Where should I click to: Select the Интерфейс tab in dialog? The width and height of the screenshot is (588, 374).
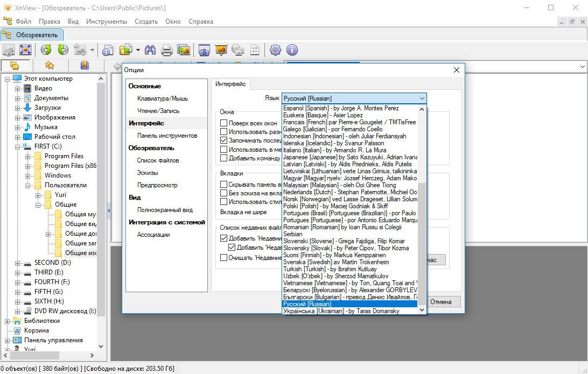[x=230, y=84]
